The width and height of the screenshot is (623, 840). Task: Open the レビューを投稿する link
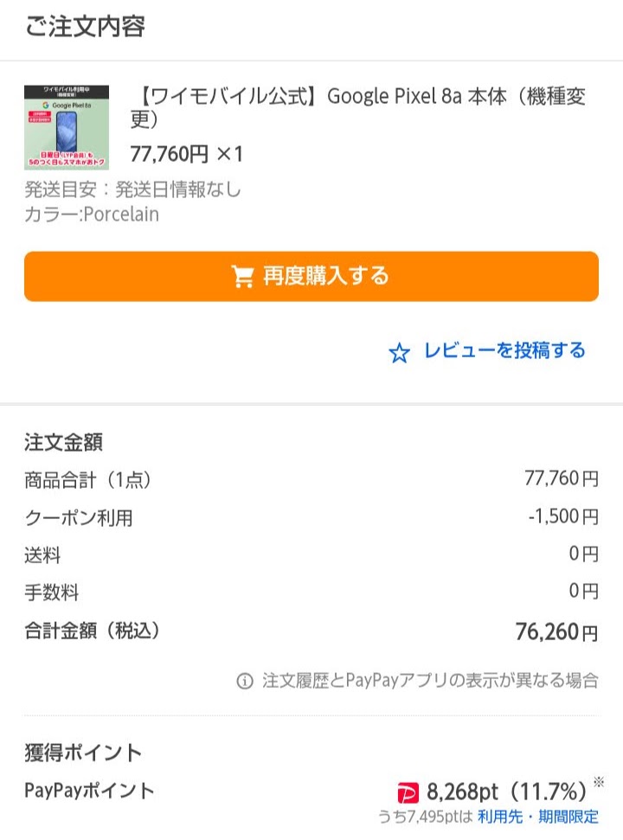pos(504,351)
